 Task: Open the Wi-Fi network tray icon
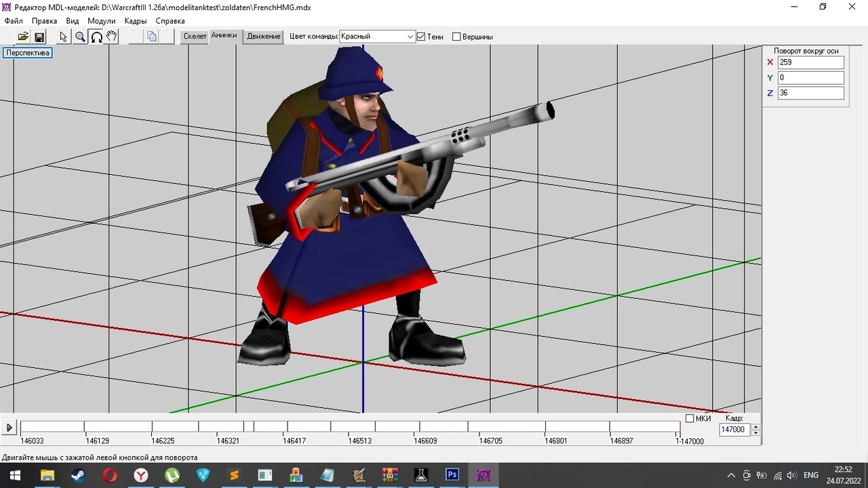coord(777,475)
